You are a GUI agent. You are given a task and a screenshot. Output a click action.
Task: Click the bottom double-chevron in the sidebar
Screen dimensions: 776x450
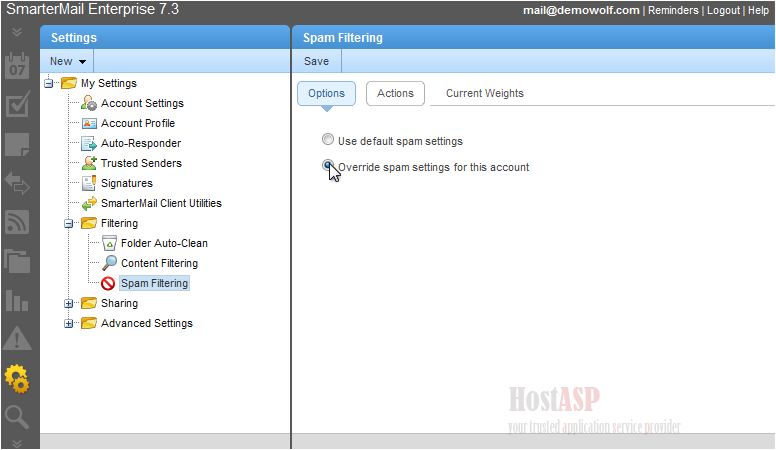[17, 443]
